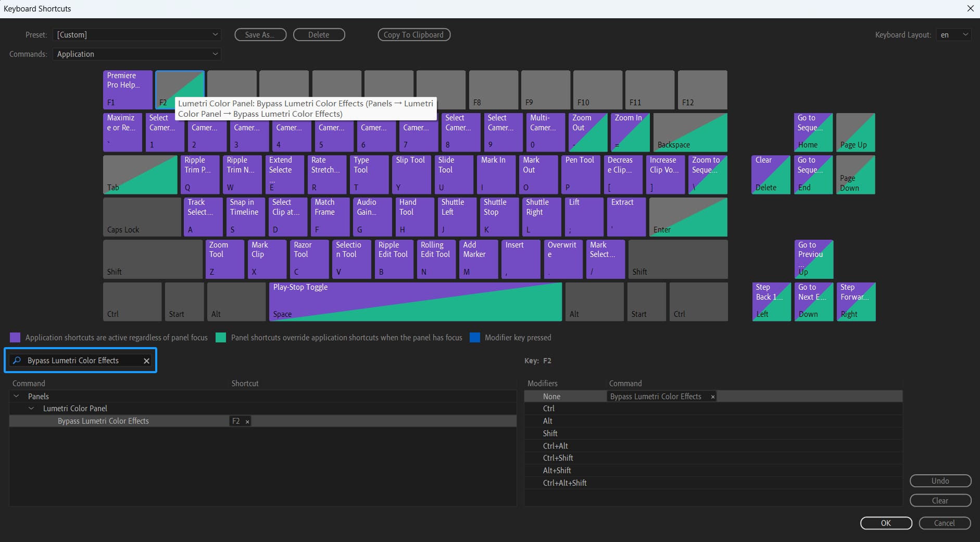This screenshot has height=542, width=980.
Task: Collapse the Lumetri Color Panel group
Action: pos(31,409)
